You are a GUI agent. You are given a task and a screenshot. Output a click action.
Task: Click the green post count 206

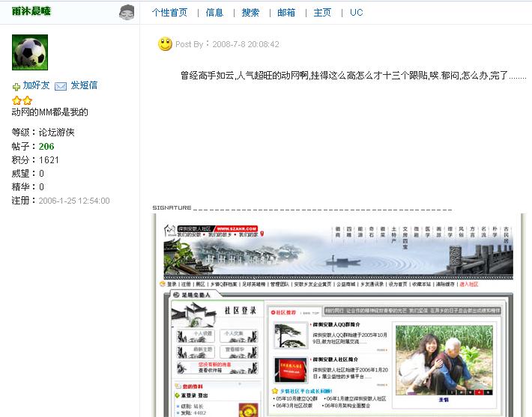pos(46,146)
